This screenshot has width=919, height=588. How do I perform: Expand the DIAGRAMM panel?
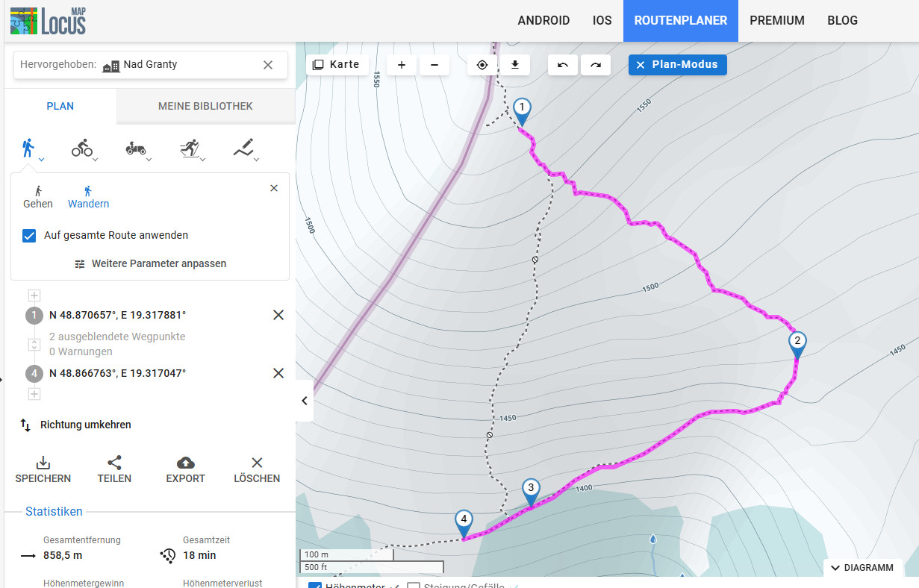(862, 568)
